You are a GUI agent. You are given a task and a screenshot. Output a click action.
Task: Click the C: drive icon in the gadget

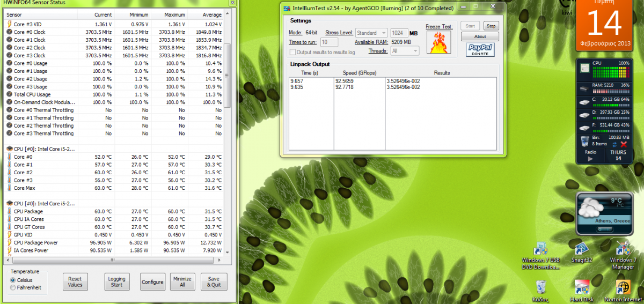(585, 101)
